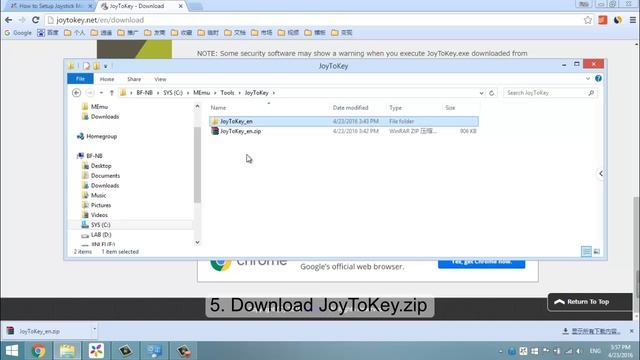Switch to large icons view
The image size is (640, 360).
(597, 251)
